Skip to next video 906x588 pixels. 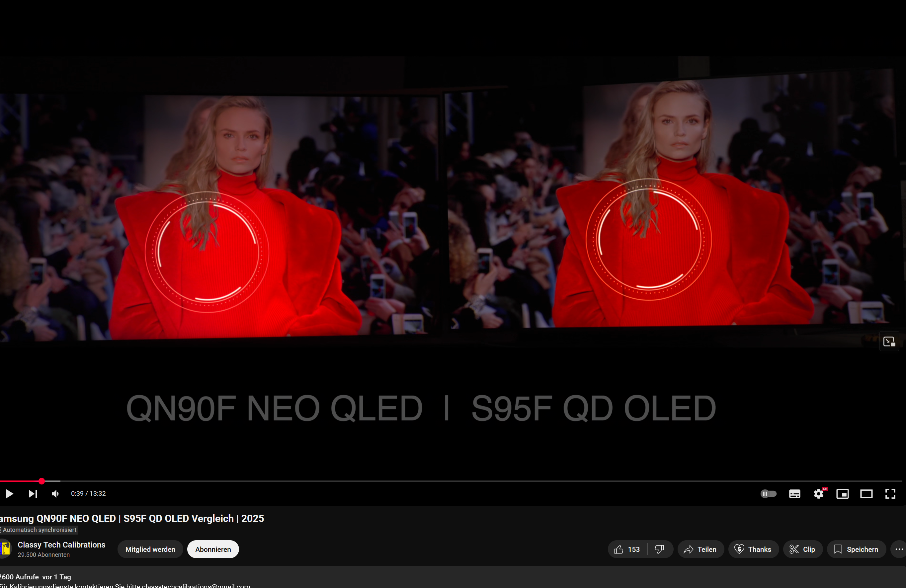[x=33, y=494]
